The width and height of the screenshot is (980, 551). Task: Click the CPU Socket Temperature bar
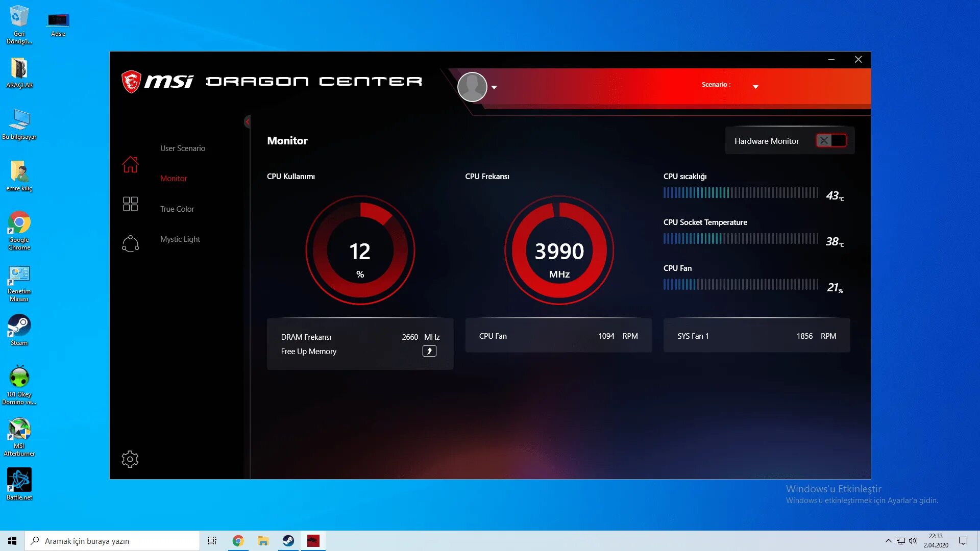click(741, 238)
